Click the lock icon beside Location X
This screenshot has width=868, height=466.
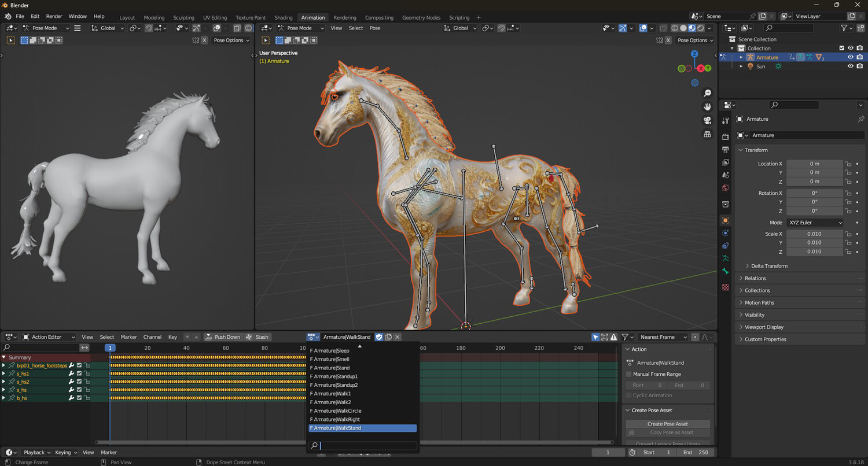[848, 164]
